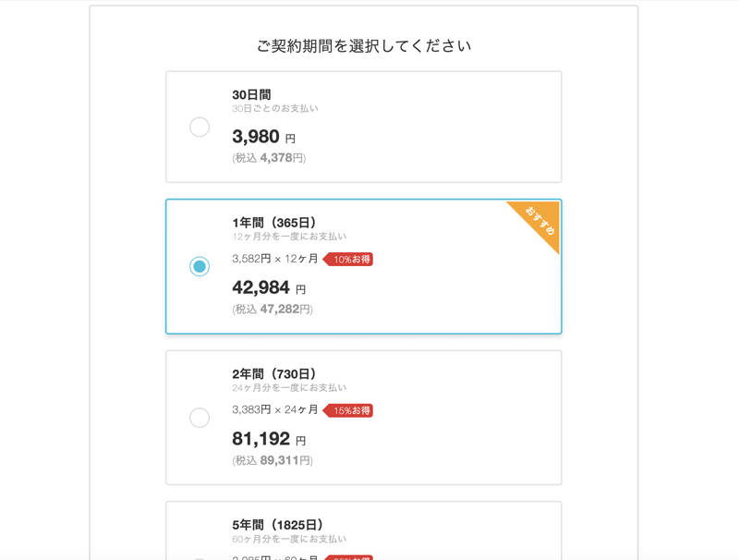The image size is (739, 560).
Task: Click the ご契約期間を選択してください heading
Action: point(364,46)
